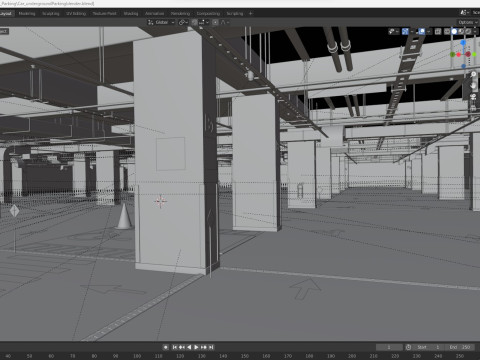The height and width of the screenshot is (360, 480).
Task: Open the Texture Paint workspace tab
Action: coord(104,13)
